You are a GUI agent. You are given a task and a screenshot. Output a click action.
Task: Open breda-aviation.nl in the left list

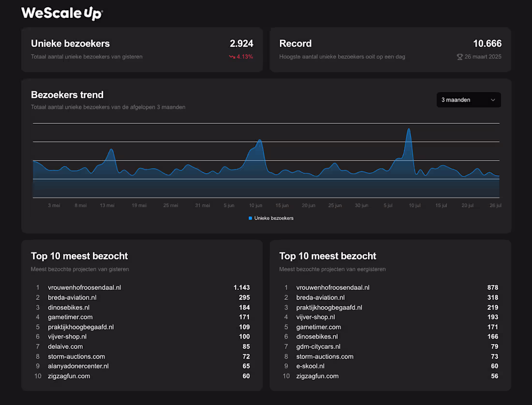pyautogui.click(x=72, y=298)
